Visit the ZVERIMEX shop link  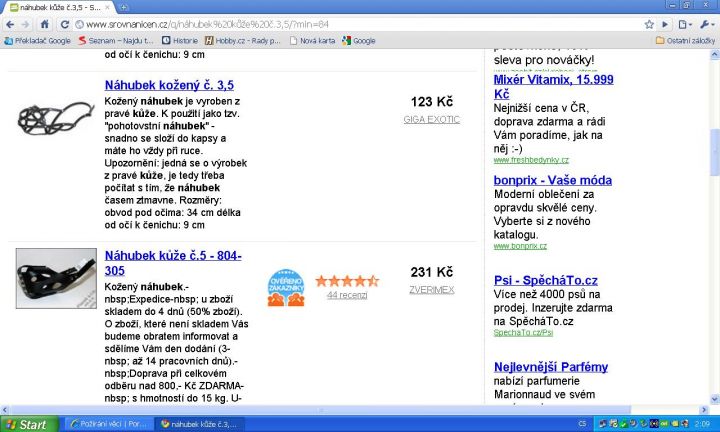(x=432, y=290)
